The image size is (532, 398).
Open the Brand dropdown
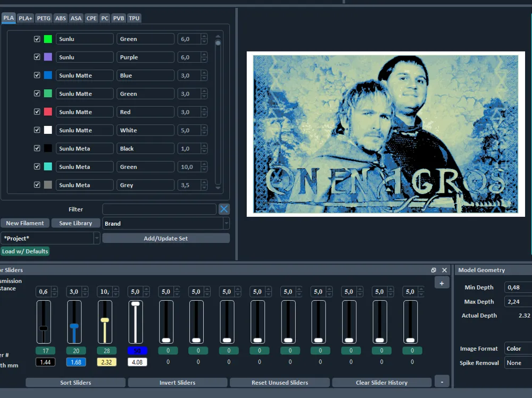click(166, 223)
